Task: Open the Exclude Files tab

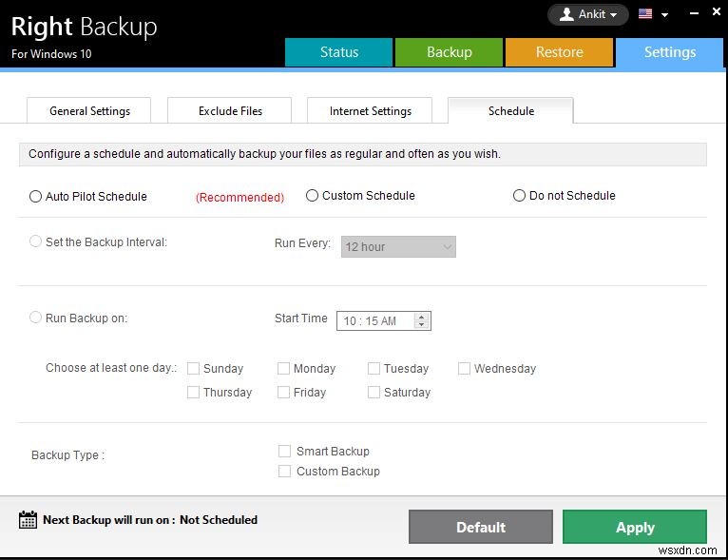Action: [230, 111]
